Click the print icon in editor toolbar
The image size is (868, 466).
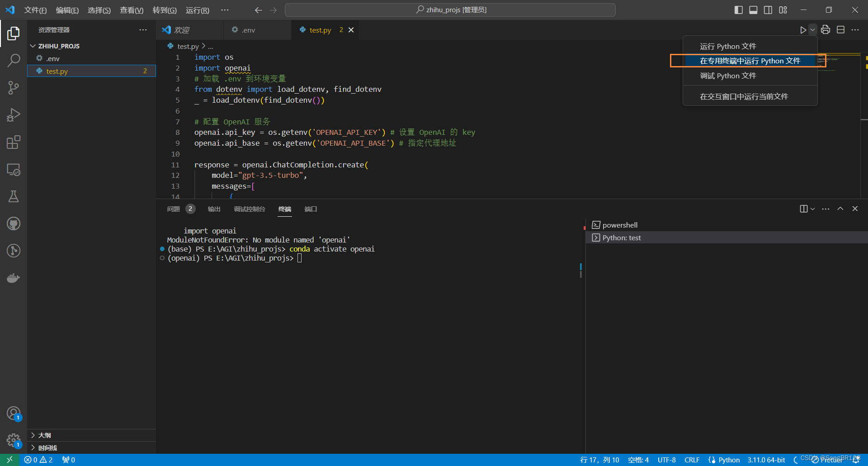pos(826,30)
